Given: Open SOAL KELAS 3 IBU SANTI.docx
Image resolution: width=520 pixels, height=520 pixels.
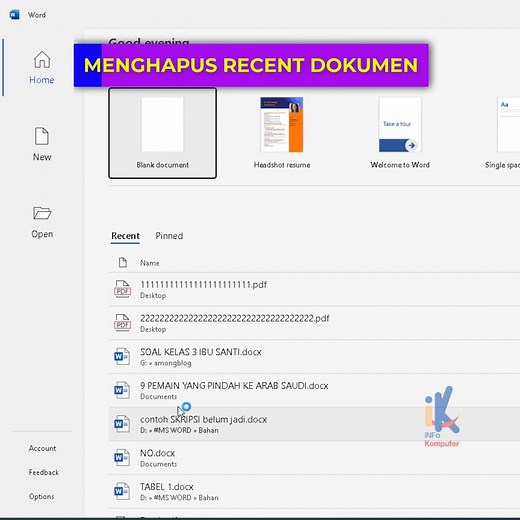Looking at the screenshot, I should coord(314,357).
